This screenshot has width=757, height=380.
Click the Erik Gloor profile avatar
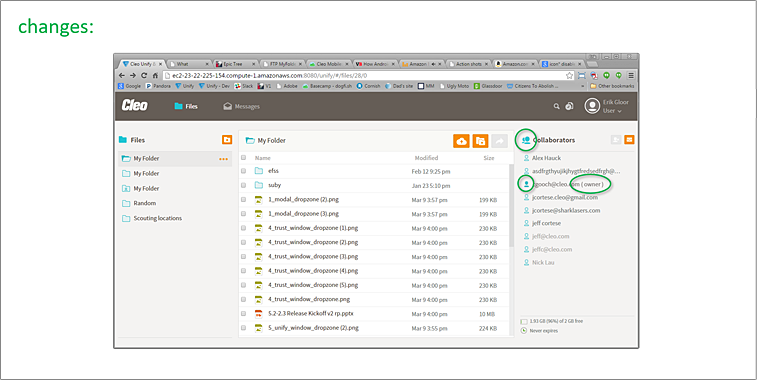(592, 106)
